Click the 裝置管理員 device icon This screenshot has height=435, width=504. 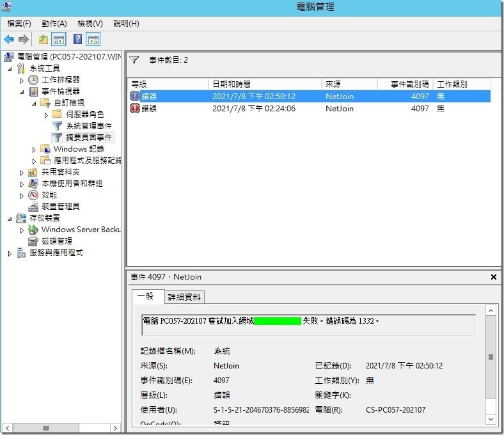[33, 207]
